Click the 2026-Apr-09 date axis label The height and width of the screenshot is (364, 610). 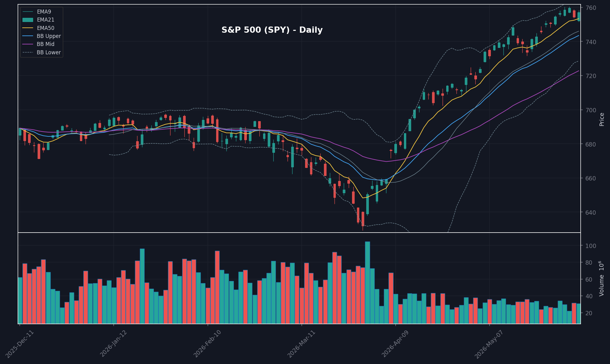pos(396,344)
